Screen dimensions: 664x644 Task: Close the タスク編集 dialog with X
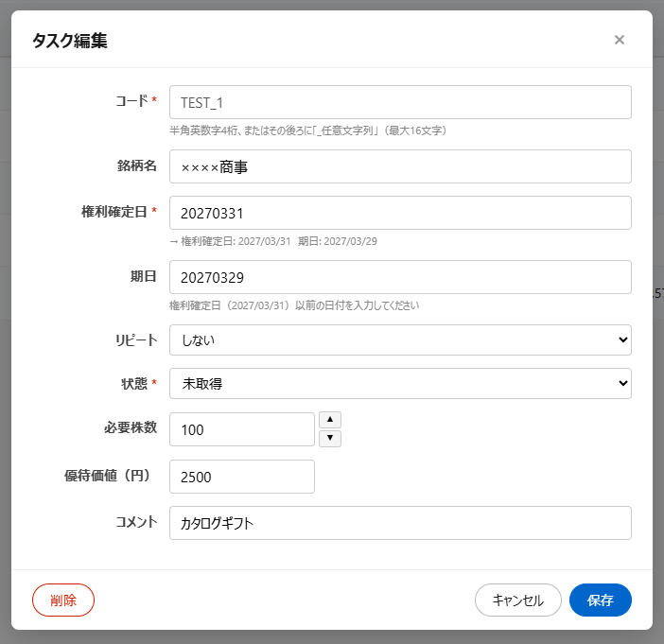pos(620,40)
